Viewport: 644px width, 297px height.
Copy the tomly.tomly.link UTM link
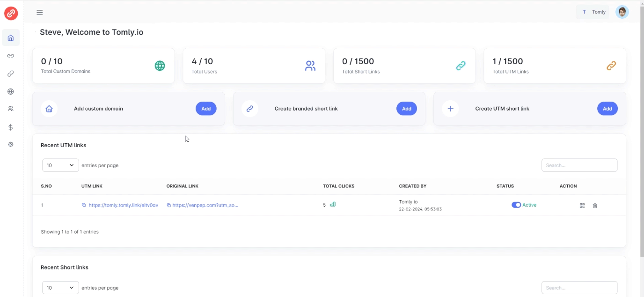84,205
